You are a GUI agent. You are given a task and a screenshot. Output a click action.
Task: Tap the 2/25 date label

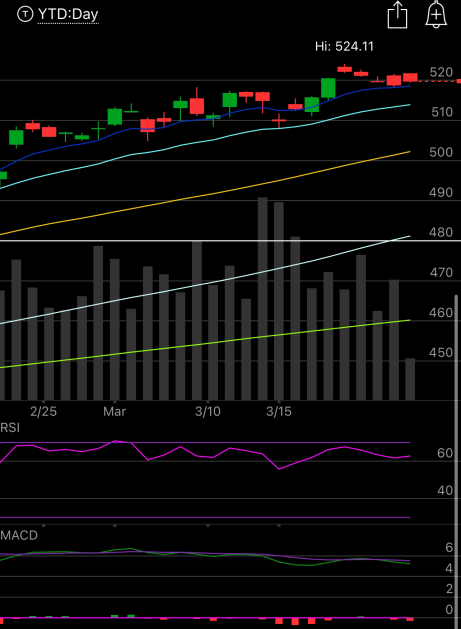(43, 412)
